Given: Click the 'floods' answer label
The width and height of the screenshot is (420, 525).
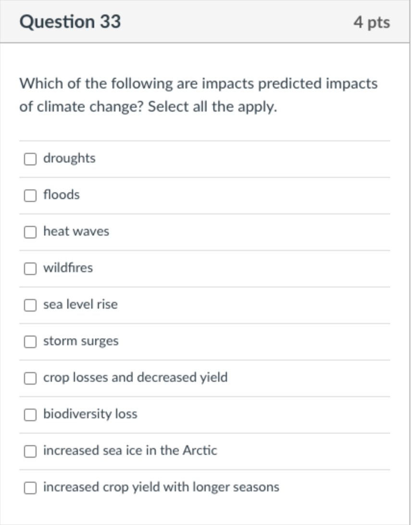Looking at the screenshot, I should pos(62,195).
